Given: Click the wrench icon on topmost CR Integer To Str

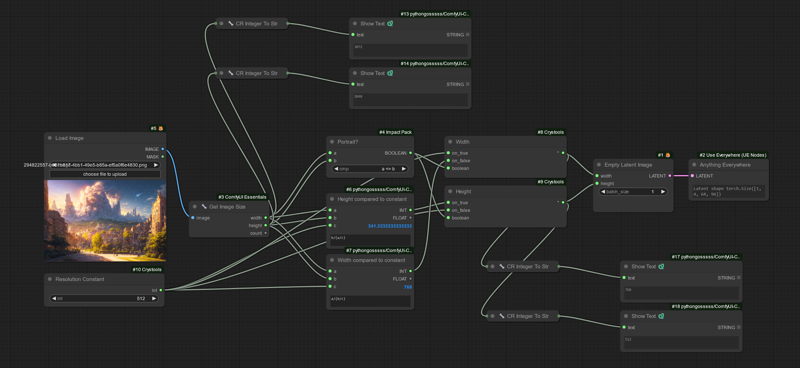Looking at the screenshot, I should tap(231, 23).
